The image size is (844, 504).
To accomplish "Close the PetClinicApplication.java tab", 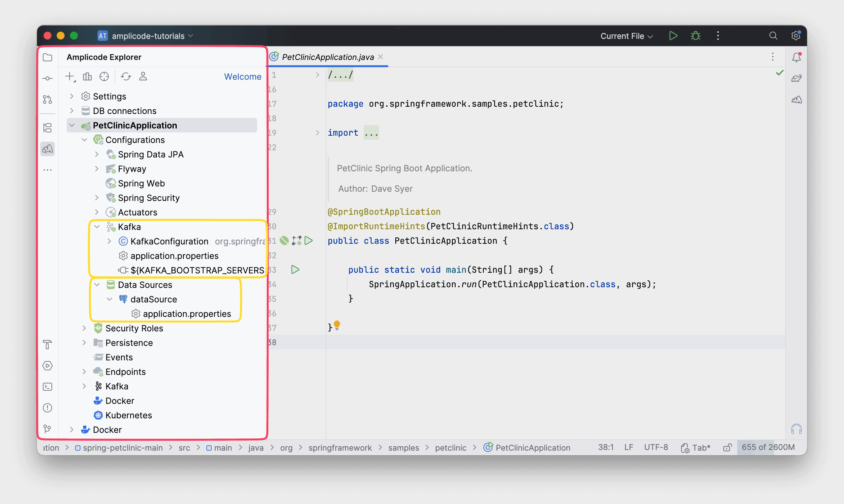I will coord(381,57).
